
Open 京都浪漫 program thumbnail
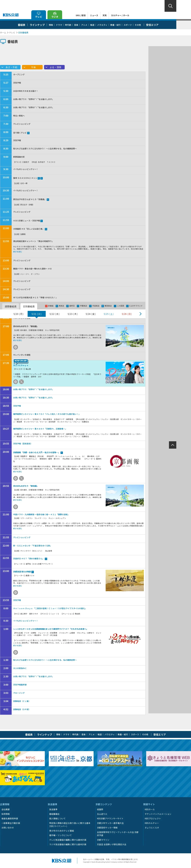pos(125,581)
